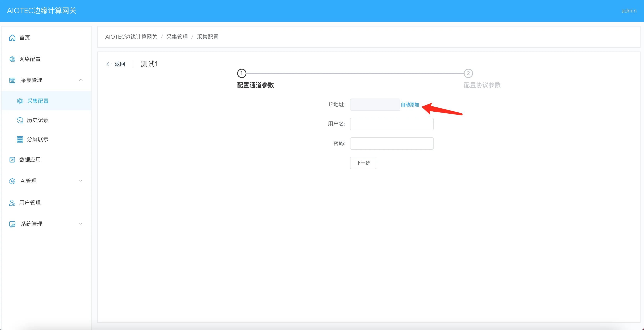The width and height of the screenshot is (644, 330).
Task: Click the AI管理 brain icon
Action: (x=12, y=181)
